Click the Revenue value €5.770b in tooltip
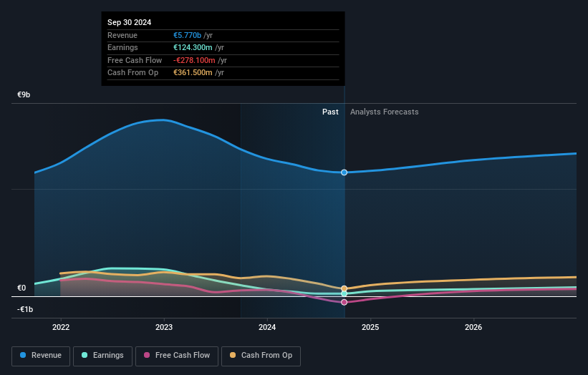The height and width of the screenshot is (375, 588). click(x=187, y=35)
